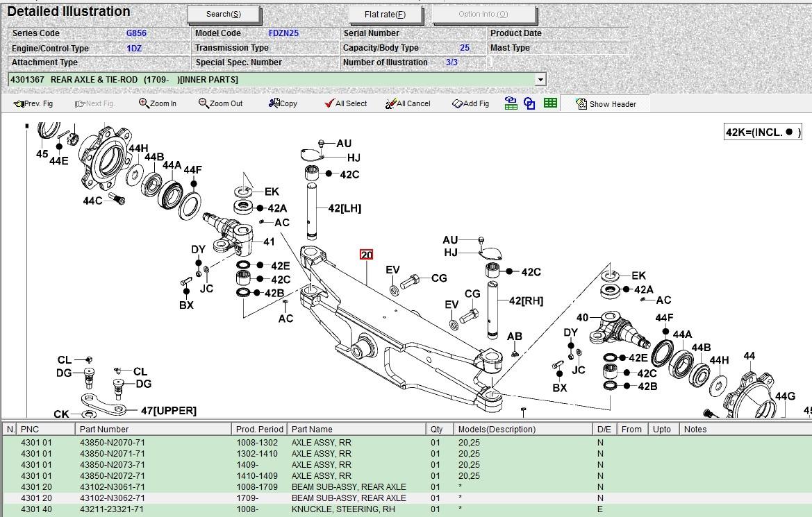This screenshot has height=517, width=812.
Task: Select part row 43102-N3062-71
Action: 113,498
